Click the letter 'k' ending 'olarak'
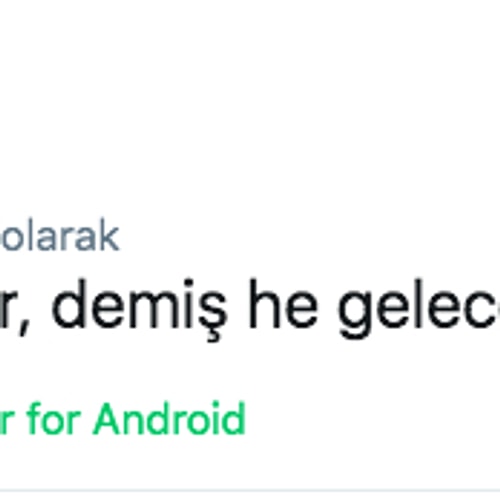 (x=109, y=235)
